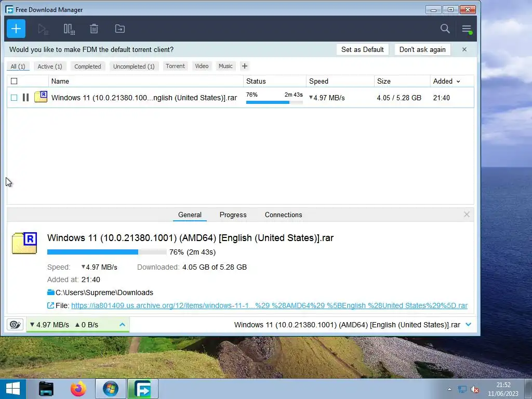532x399 pixels.
Task: Click the taskbar clock showing 21:52
Action: pos(503,389)
